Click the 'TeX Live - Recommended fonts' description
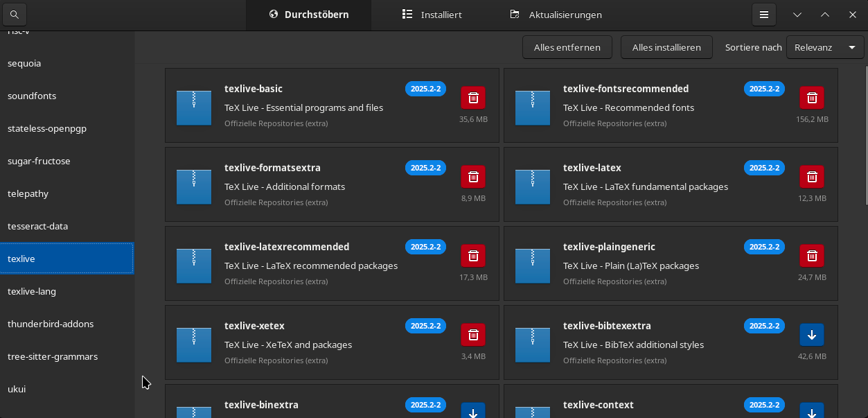Image resolution: width=868 pixels, height=418 pixels. pos(628,107)
